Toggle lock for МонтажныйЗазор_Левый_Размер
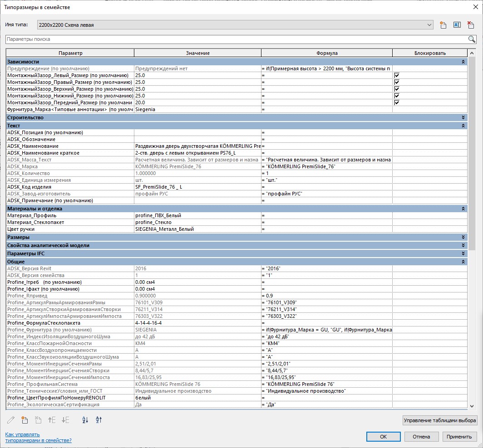This screenshot has height=448, width=483. 397,75
